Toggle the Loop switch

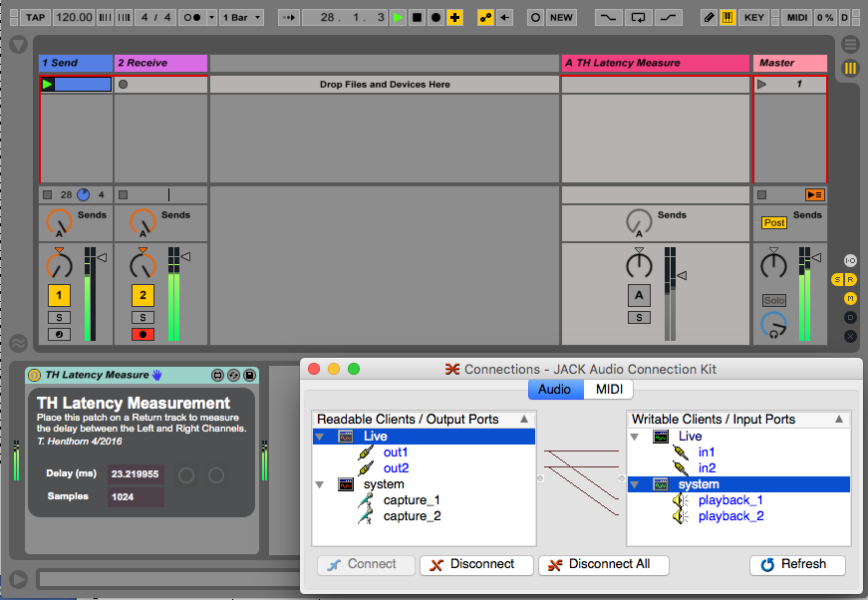pos(638,18)
